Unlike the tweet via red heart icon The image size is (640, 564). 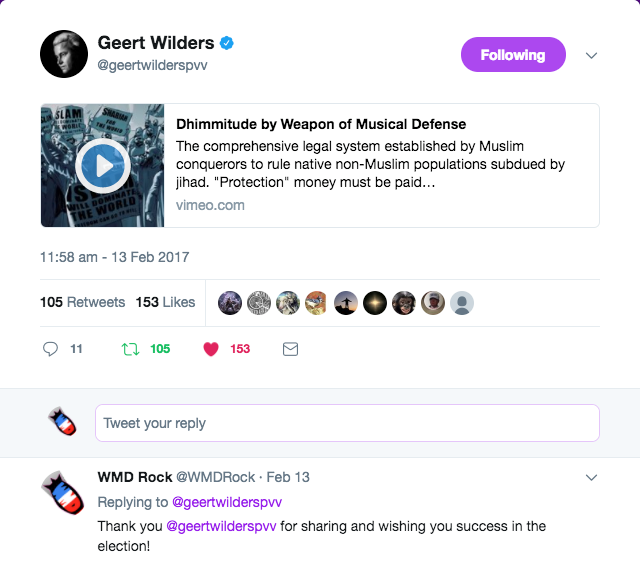(211, 349)
